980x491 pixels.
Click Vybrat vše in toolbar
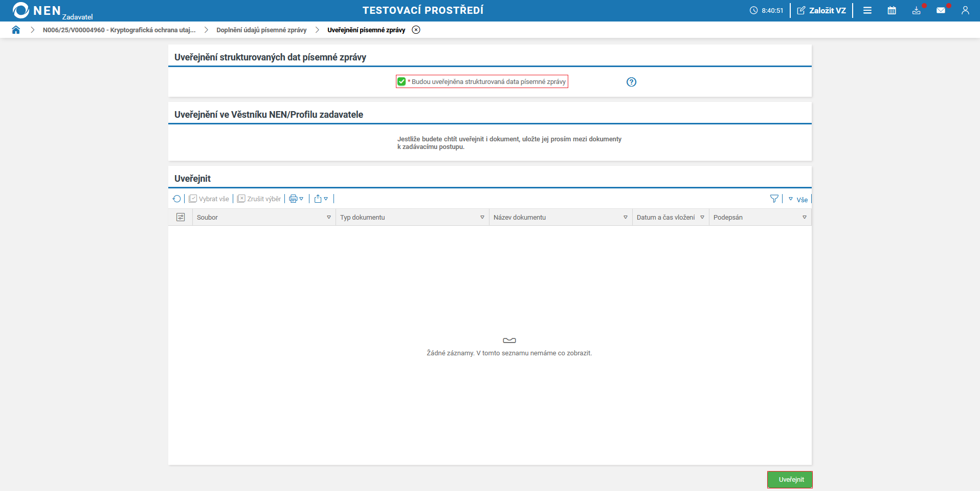[209, 199]
